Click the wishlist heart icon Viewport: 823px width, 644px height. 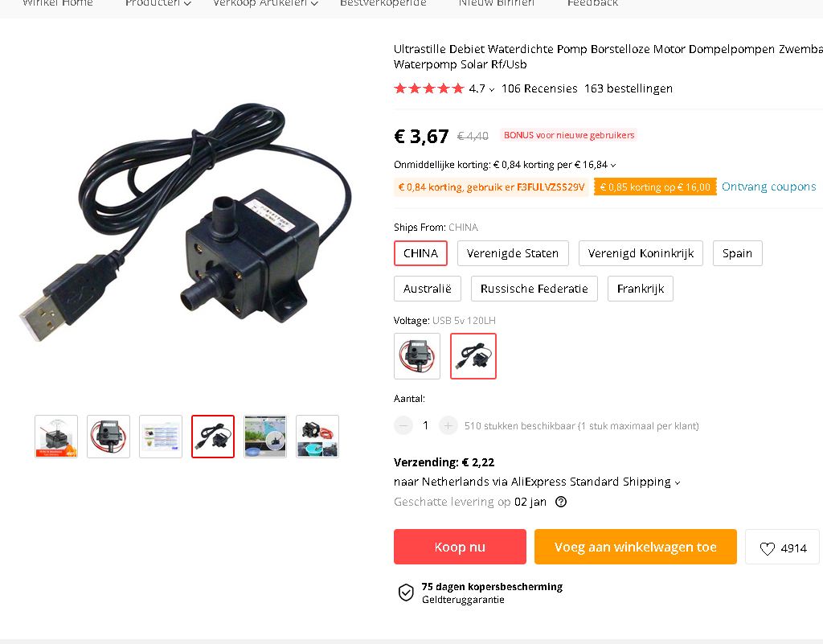[767, 548]
